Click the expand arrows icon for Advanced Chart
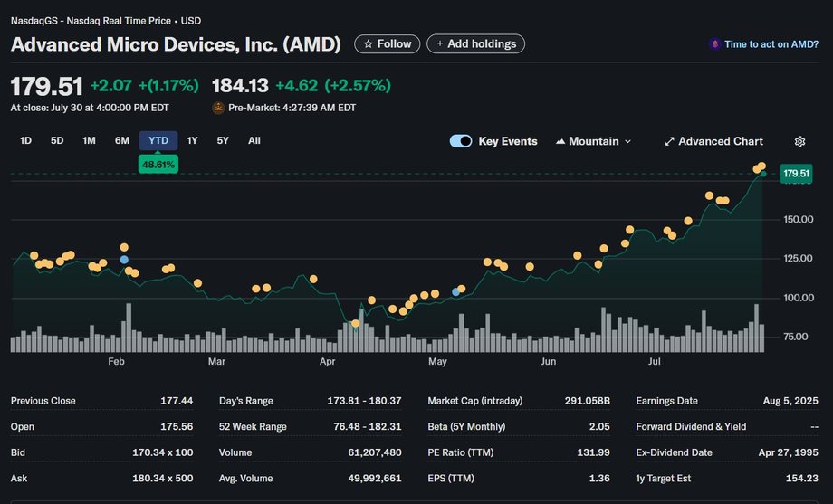Viewport: 833px width, 504px height. [669, 141]
